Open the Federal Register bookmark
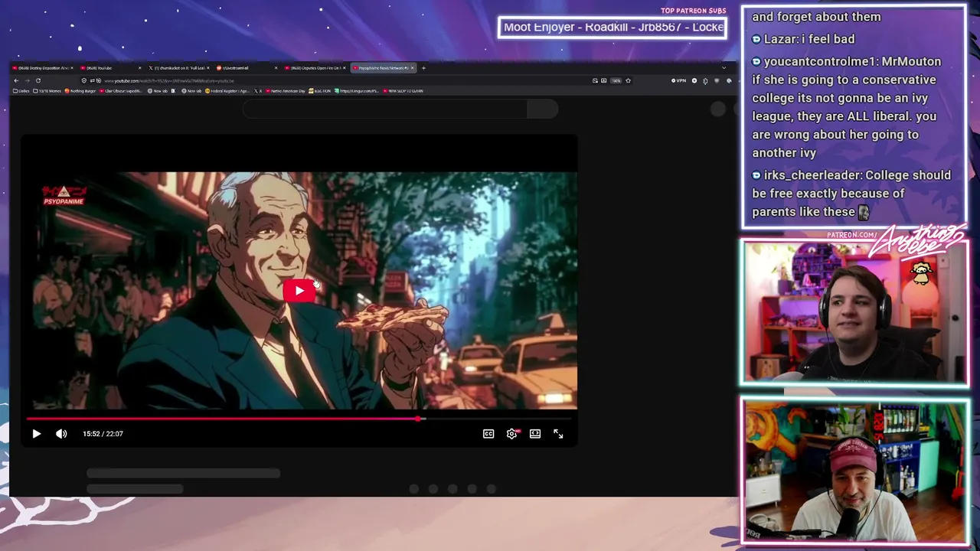The image size is (980, 551). (x=227, y=91)
